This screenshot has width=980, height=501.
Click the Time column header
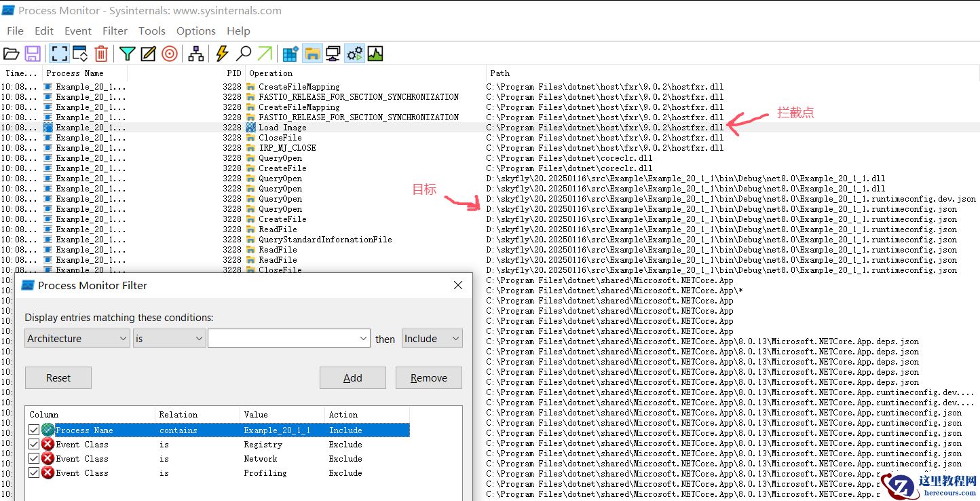coord(21,73)
